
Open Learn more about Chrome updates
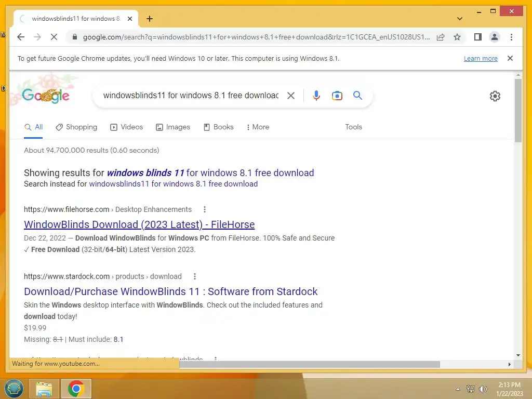click(x=481, y=58)
